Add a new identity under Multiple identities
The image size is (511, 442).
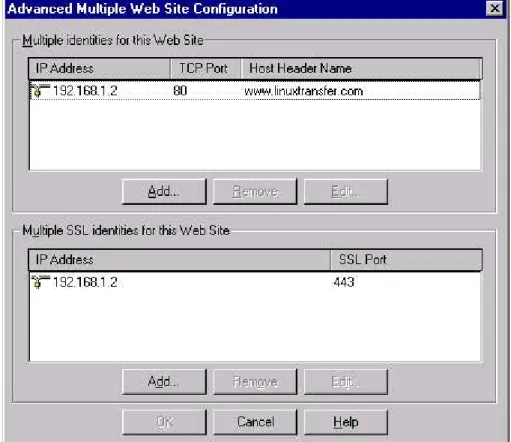[164, 192]
